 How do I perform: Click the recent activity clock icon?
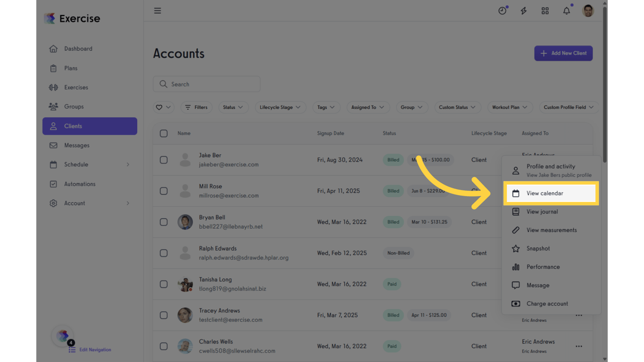tap(503, 10)
